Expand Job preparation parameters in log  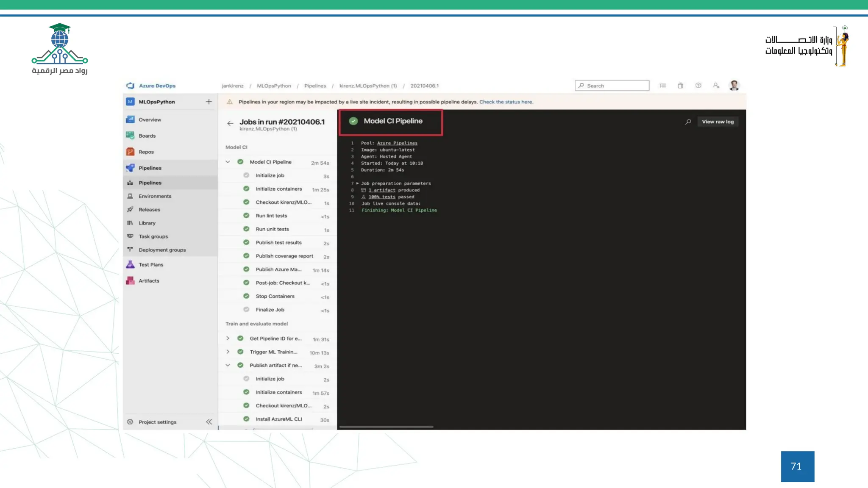(357, 183)
